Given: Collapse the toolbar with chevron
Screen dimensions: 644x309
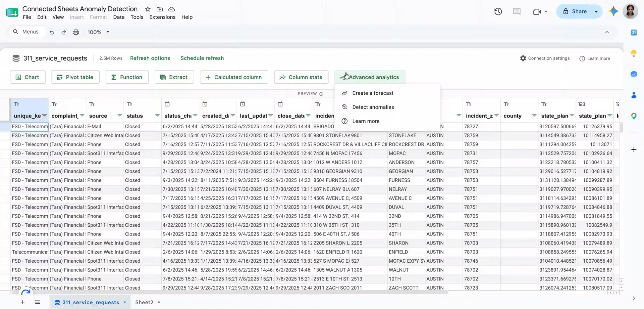Looking at the screenshot, I should [x=607, y=32].
